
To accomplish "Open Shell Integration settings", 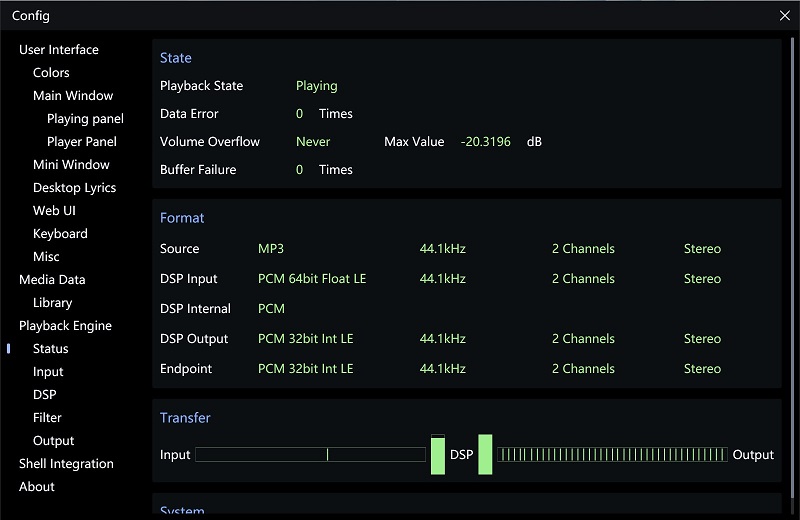I will [x=66, y=463].
